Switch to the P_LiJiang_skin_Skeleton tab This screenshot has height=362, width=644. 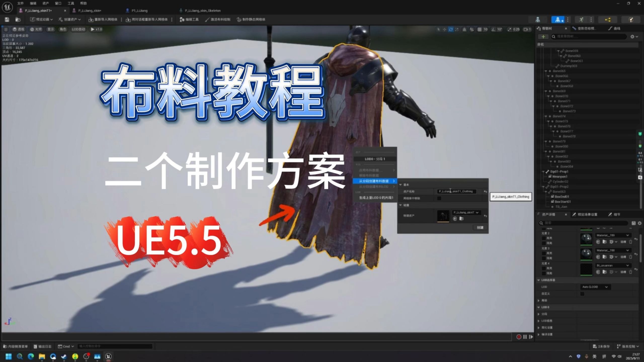[200, 11]
